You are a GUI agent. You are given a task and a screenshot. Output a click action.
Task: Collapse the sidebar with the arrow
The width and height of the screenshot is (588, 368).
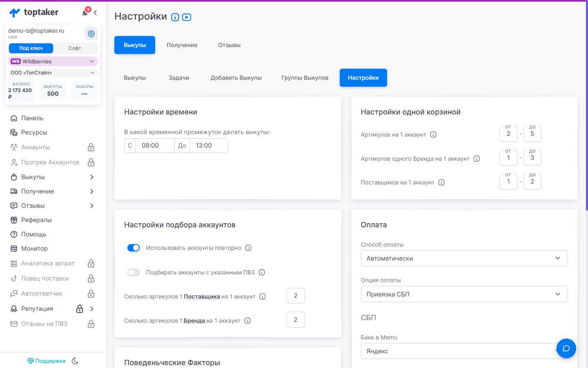point(95,13)
